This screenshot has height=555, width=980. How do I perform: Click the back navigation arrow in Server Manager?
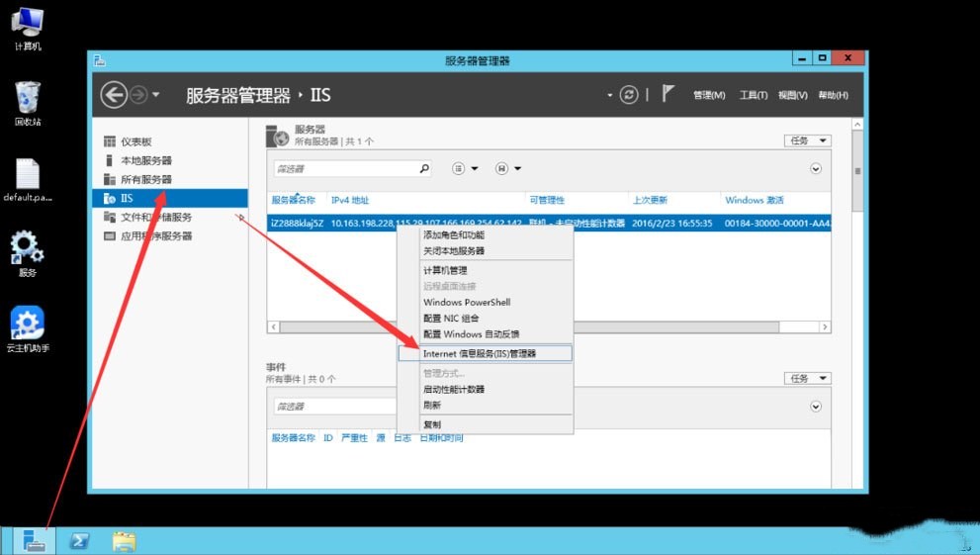point(115,95)
